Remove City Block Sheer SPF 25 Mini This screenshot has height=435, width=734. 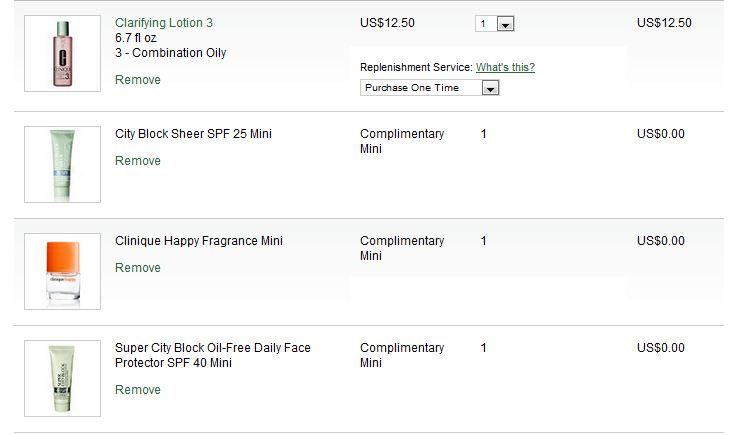point(138,161)
